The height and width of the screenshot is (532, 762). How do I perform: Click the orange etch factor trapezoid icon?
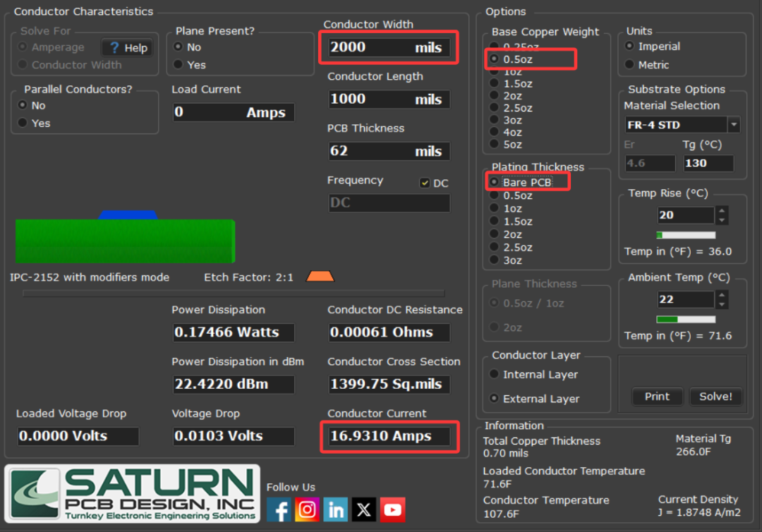point(320,277)
